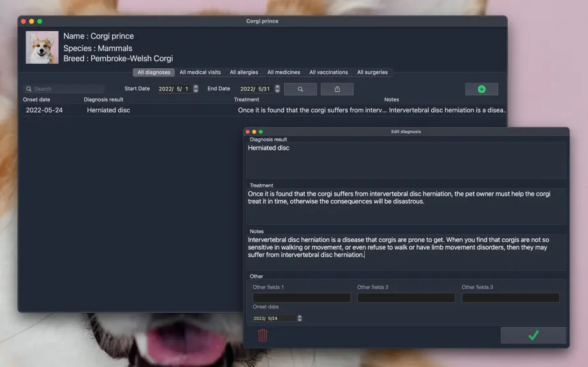Click the Other fields 3 input box
This screenshot has width=588, height=367.
510,298
